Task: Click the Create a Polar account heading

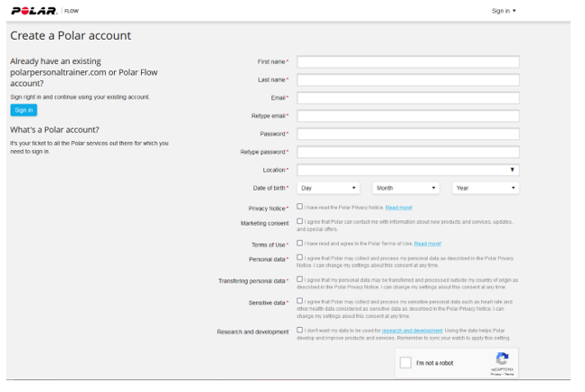Action: [x=71, y=36]
